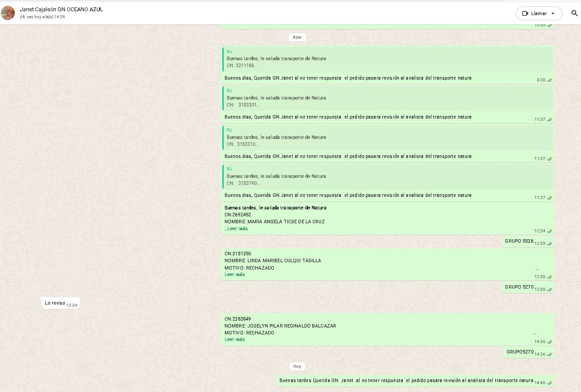
Task: Open Janet Cajaleón's profile picture
Action: (8, 13)
